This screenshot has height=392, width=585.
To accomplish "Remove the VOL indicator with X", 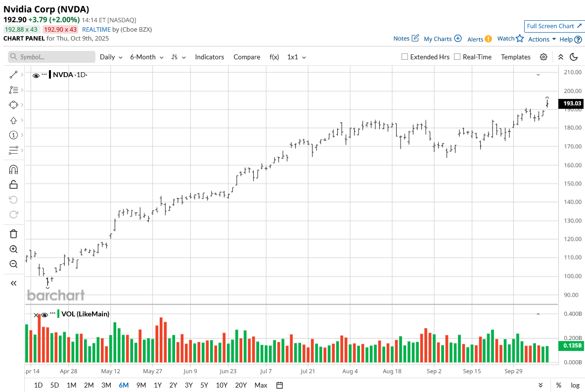I will [36, 315].
